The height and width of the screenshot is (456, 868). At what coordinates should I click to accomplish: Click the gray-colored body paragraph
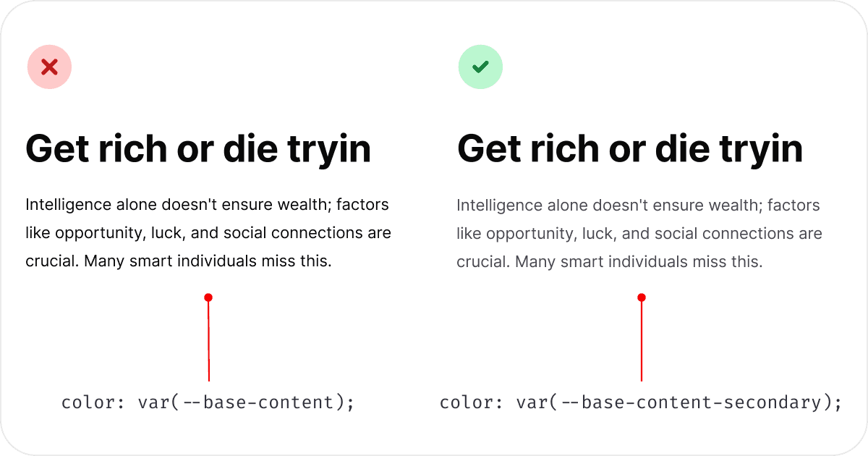tap(639, 233)
